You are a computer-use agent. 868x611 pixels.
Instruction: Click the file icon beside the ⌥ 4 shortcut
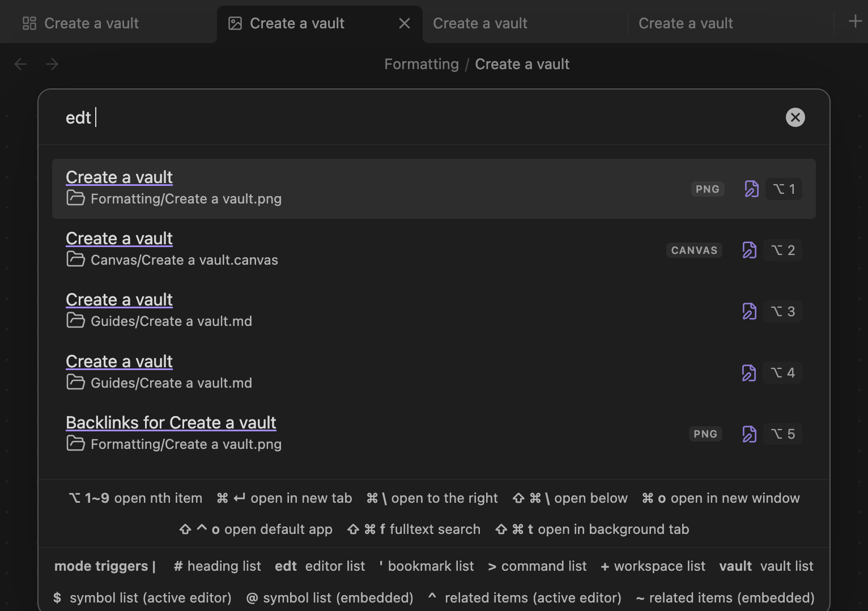click(749, 372)
